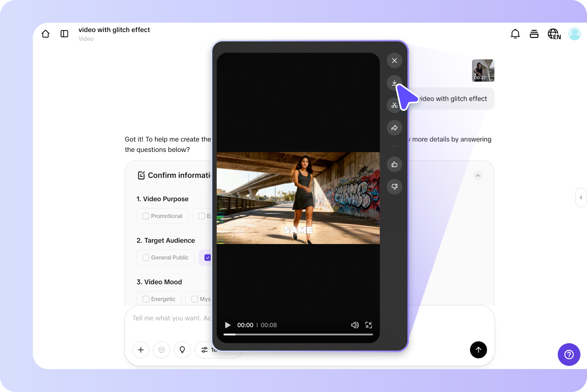Open attachment options with the plus icon
The width and height of the screenshot is (587, 392).
point(141,350)
